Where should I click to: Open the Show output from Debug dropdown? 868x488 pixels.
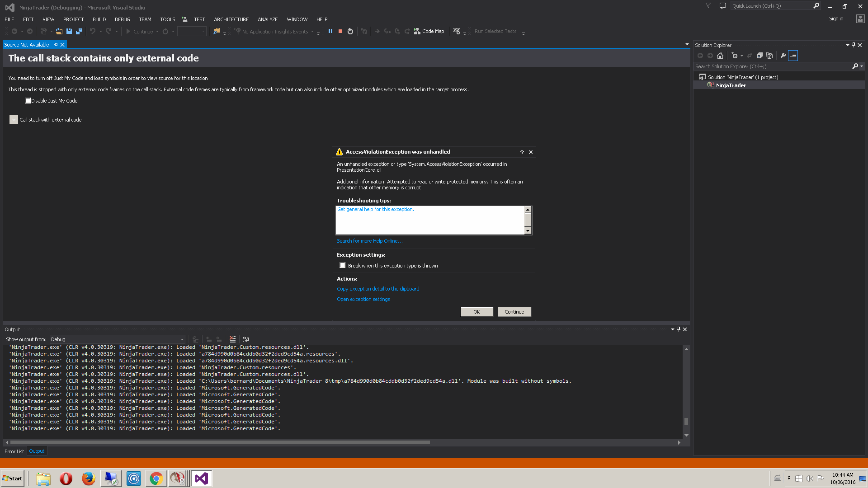click(117, 339)
